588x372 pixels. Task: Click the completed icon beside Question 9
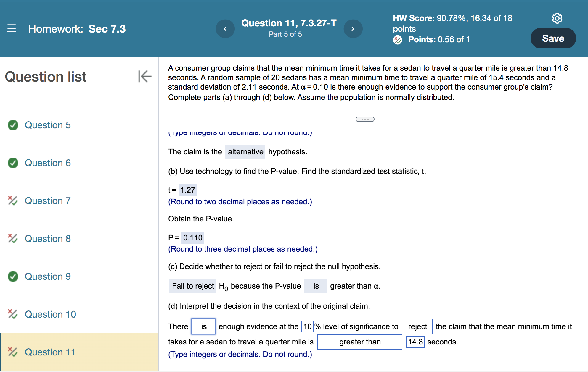(x=12, y=276)
